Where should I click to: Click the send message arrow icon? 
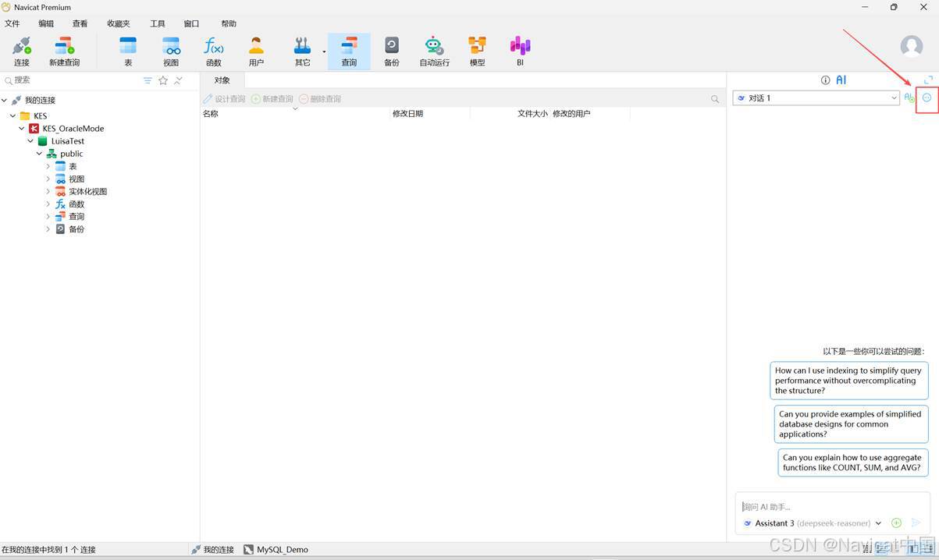click(916, 523)
